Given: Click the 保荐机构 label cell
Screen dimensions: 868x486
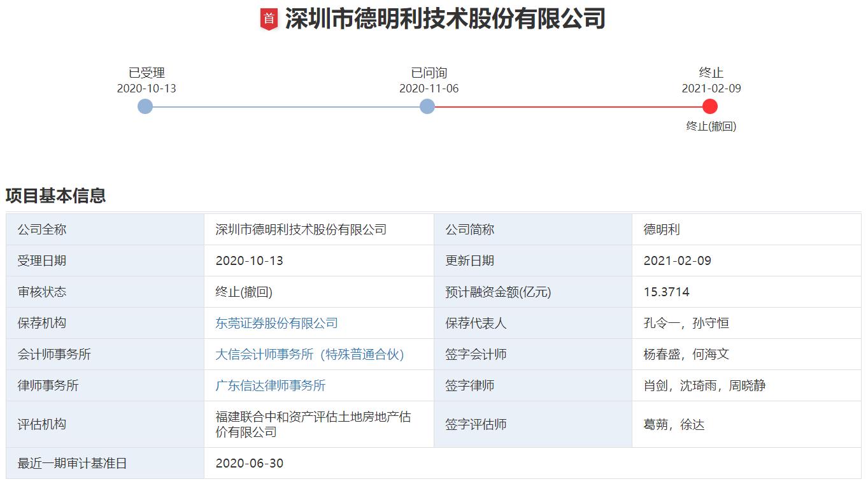Looking at the screenshot, I should [x=105, y=323].
